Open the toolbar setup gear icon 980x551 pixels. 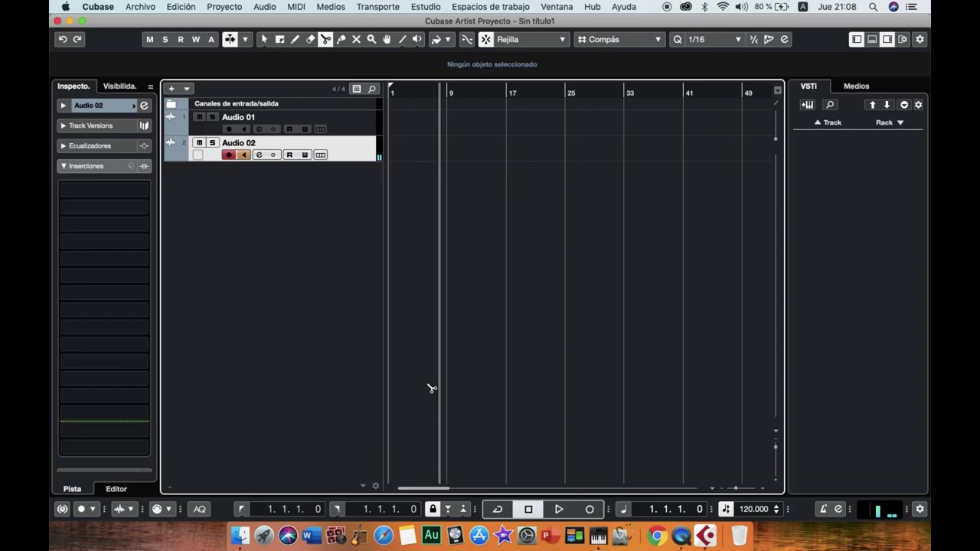[x=920, y=39]
